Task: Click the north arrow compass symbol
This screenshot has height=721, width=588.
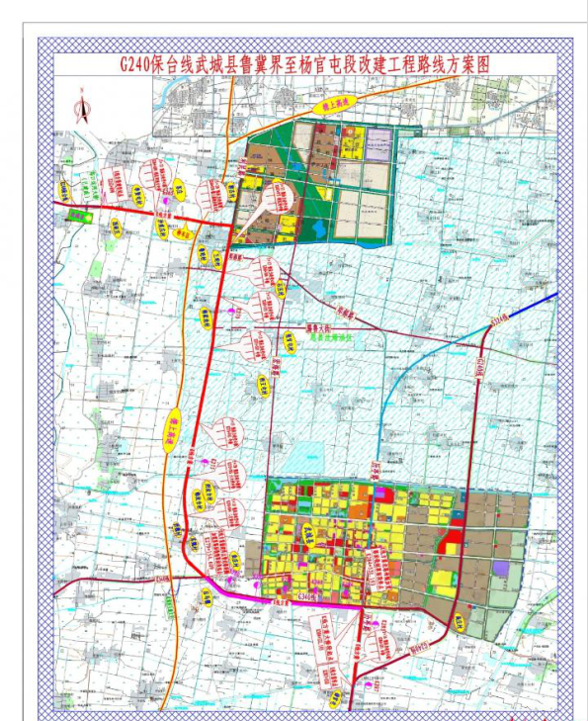Action: [82, 106]
